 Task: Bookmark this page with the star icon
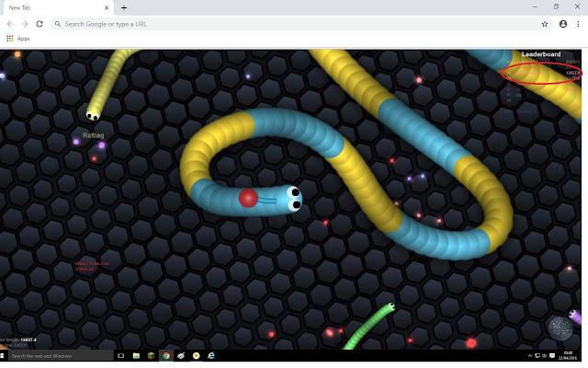pyautogui.click(x=545, y=24)
